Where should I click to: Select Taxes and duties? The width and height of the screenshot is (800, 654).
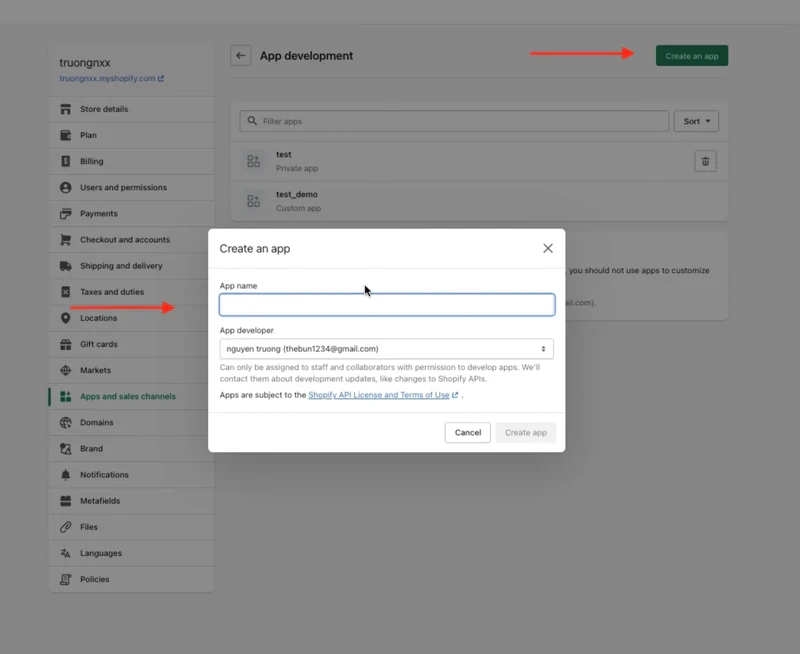click(129, 292)
